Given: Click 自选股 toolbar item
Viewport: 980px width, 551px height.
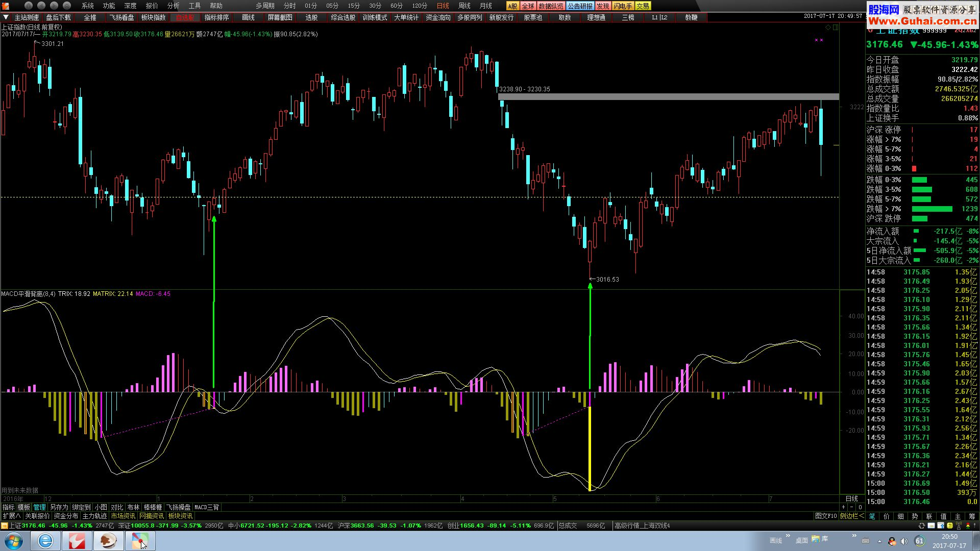Looking at the screenshot, I should (x=185, y=17).
